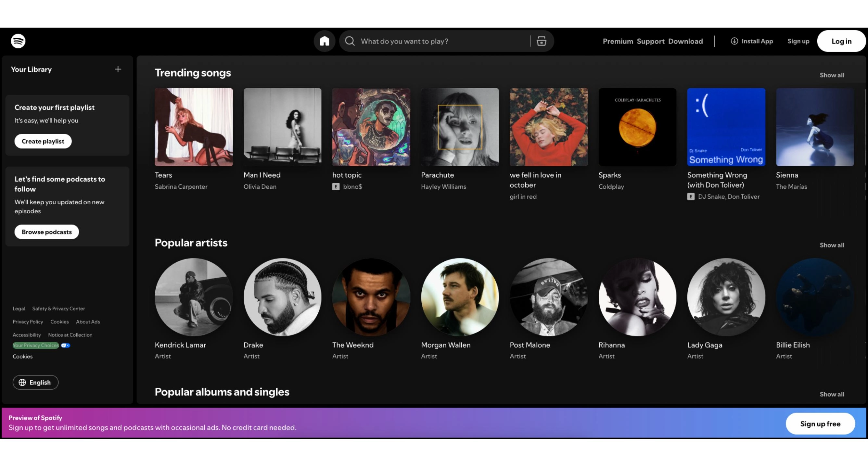Viewport: 868px width, 467px height.
Task: Click the privacy choices toggle icon
Action: (65, 345)
